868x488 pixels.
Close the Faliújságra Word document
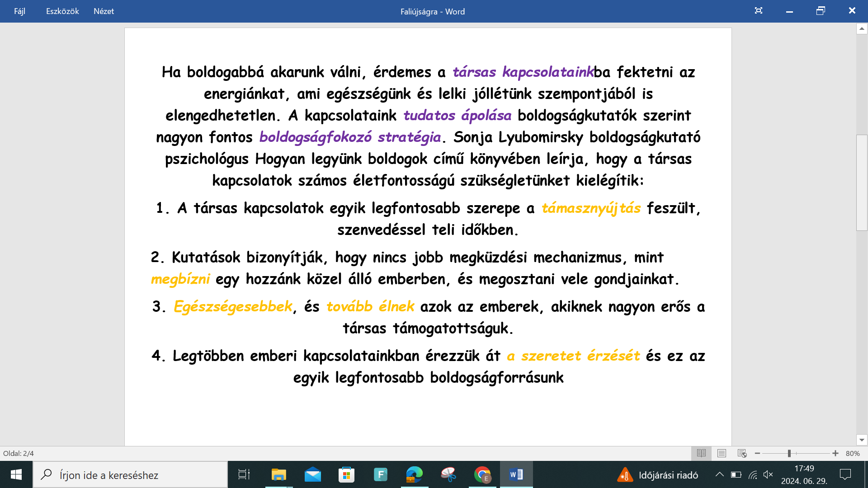852,11
